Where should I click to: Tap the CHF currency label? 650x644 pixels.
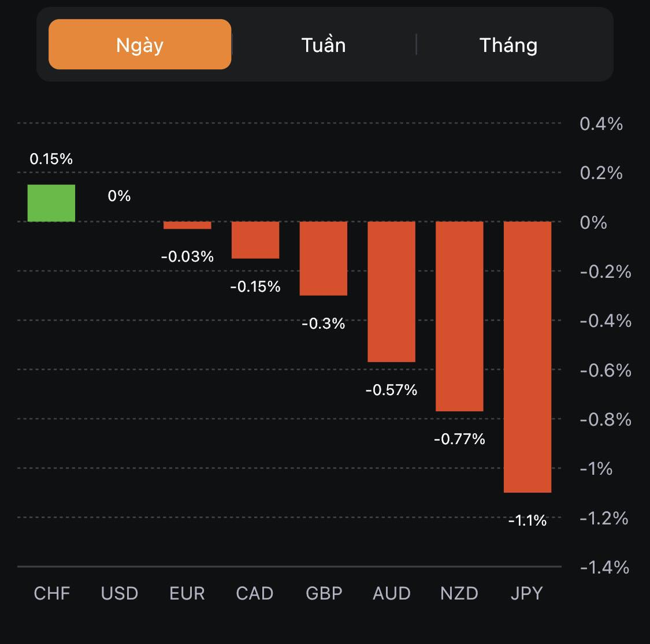click(x=52, y=593)
